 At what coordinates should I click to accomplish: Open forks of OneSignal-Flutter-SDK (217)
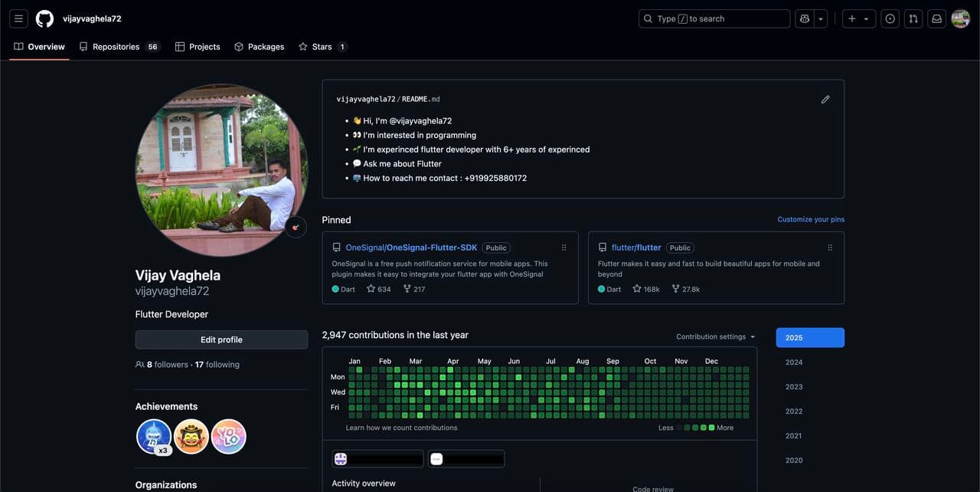pyautogui.click(x=414, y=289)
